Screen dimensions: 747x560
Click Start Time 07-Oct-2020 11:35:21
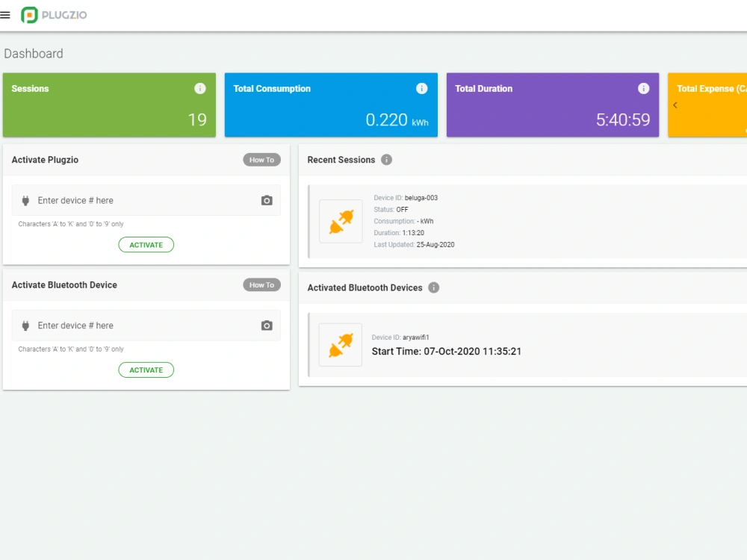[x=447, y=352]
